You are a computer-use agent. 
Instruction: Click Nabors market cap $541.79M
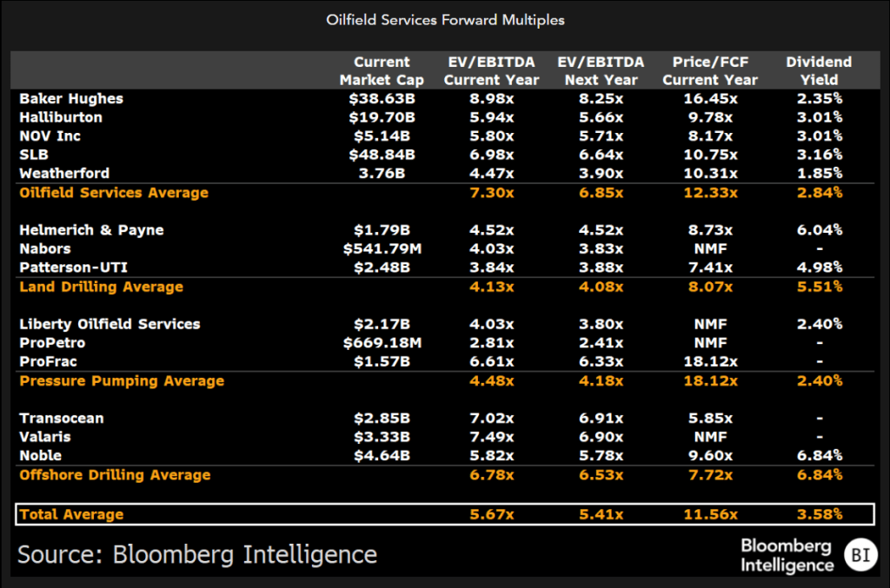382,249
